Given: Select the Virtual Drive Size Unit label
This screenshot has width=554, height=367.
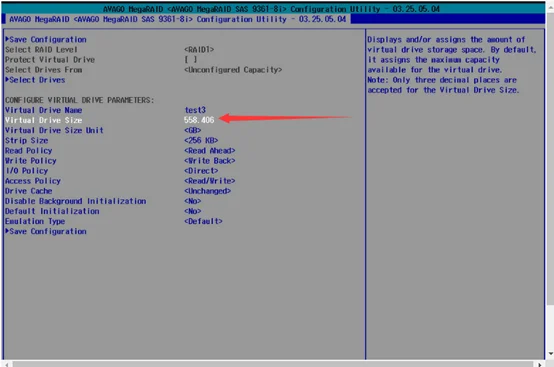Looking at the screenshot, I should click(54, 130).
